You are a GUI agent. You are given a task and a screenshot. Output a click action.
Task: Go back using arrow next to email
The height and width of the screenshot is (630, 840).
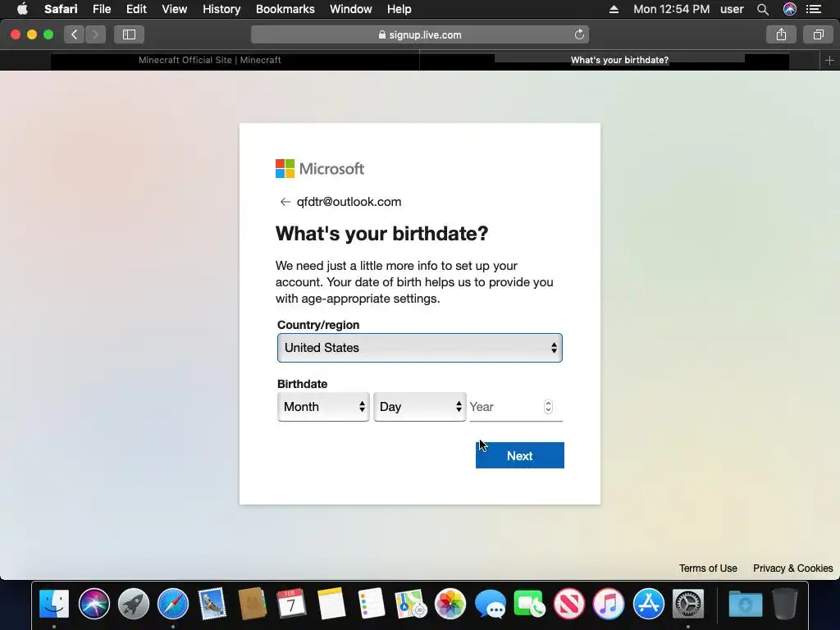click(285, 202)
